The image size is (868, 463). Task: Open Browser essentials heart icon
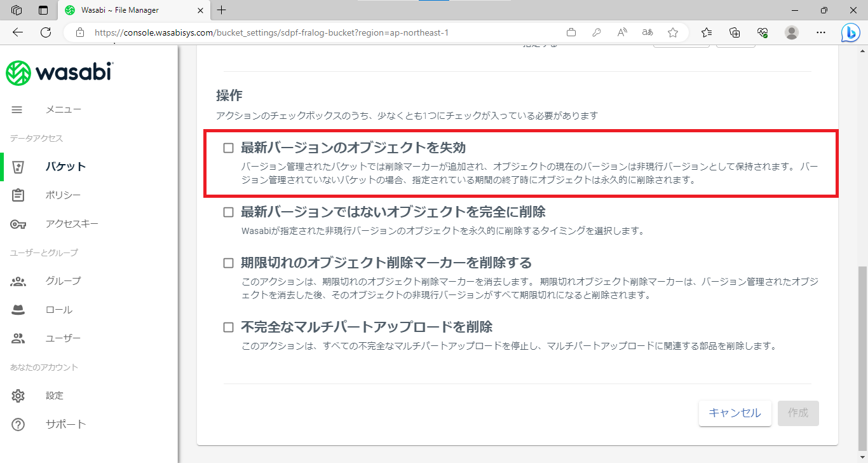tap(763, 32)
